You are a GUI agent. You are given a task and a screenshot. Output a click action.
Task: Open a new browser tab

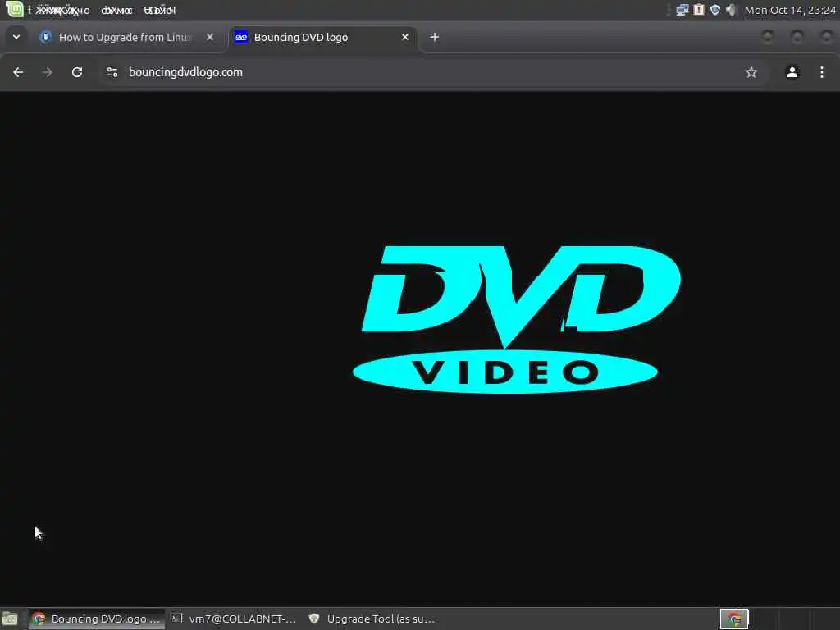coord(435,37)
